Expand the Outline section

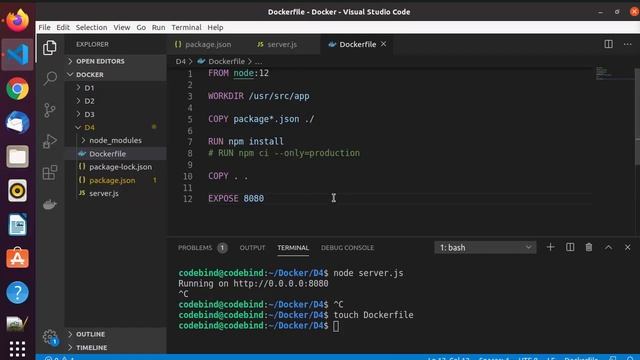click(x=116, y=334)
